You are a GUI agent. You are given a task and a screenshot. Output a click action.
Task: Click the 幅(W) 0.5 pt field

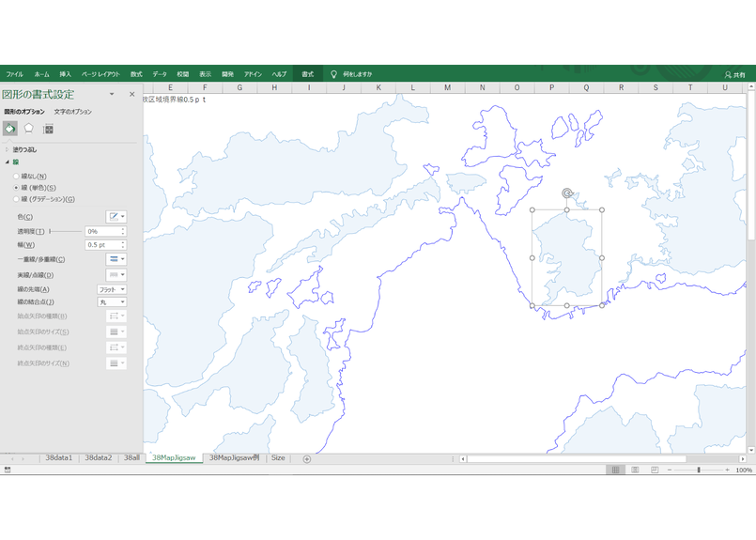click(x=102, y=245)
